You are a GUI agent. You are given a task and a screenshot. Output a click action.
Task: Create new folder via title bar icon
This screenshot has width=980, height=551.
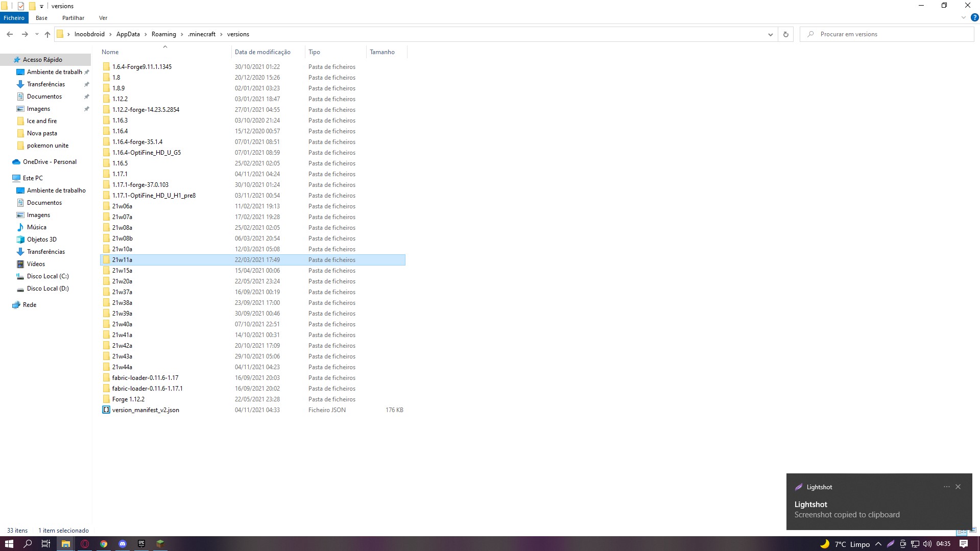click(32, 6)
